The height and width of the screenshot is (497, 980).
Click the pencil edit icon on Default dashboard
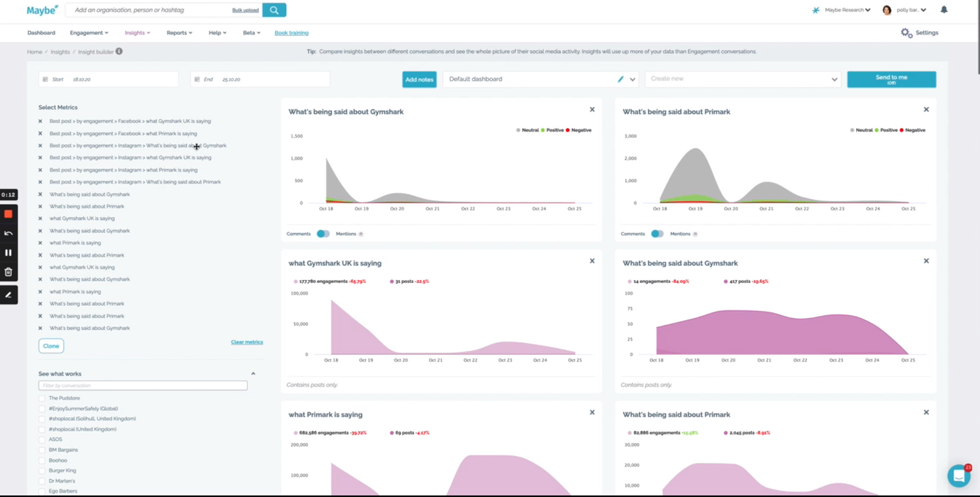pos(620,79)
